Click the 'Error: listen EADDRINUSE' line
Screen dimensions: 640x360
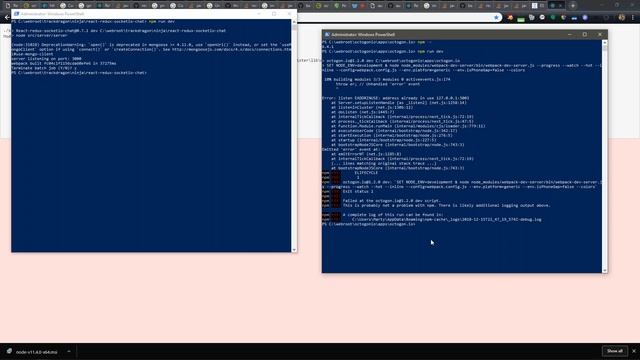pos(395,98)
